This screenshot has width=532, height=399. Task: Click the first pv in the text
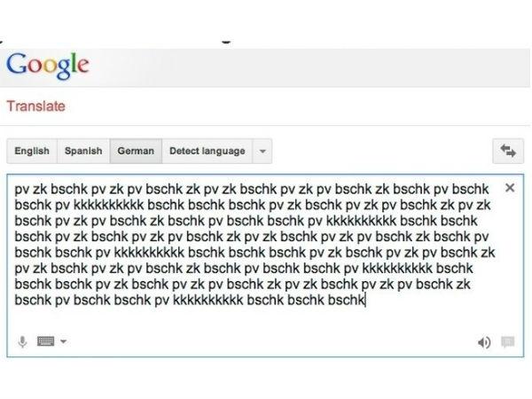21,190
